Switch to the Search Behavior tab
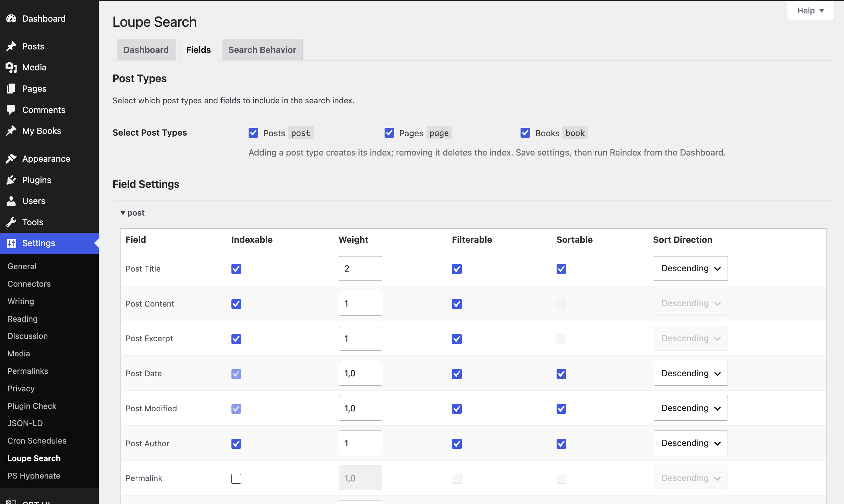 262,50
